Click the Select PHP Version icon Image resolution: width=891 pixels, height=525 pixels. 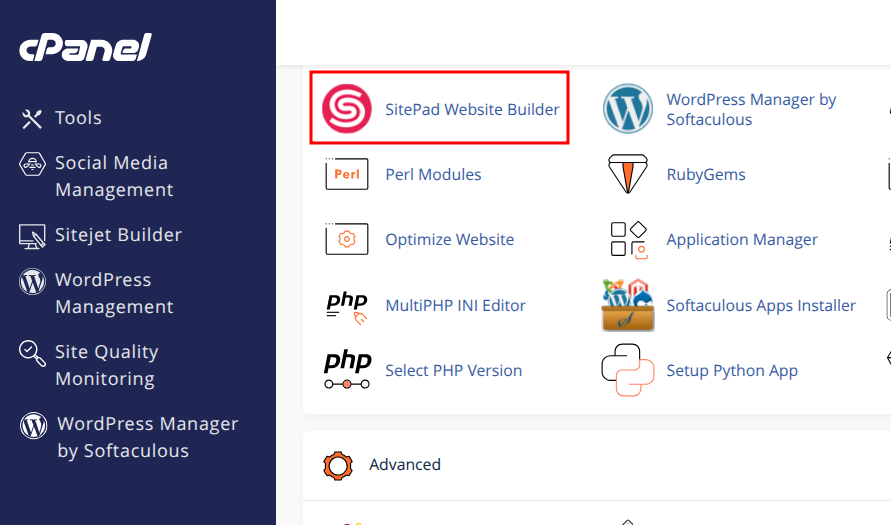coord(347,370)
